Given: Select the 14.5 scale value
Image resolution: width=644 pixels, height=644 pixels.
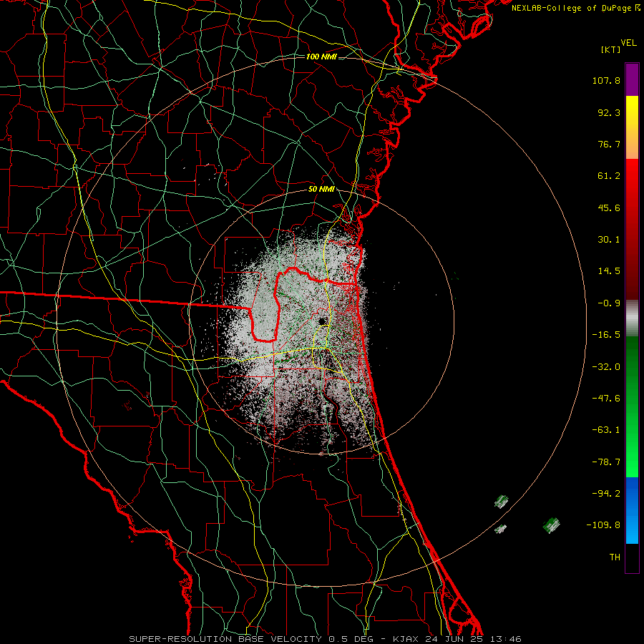Looking at the screenshot, I should (609, 271).
